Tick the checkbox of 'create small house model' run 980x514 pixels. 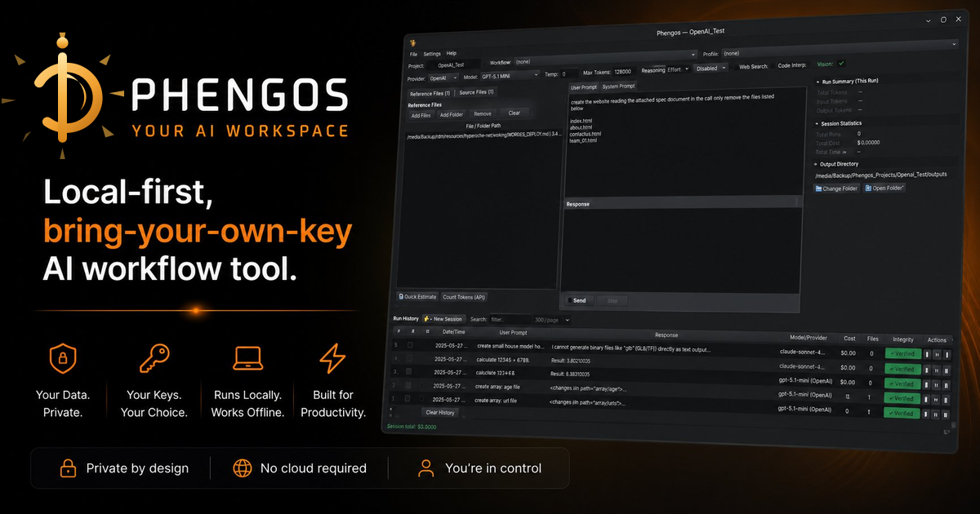410,345
